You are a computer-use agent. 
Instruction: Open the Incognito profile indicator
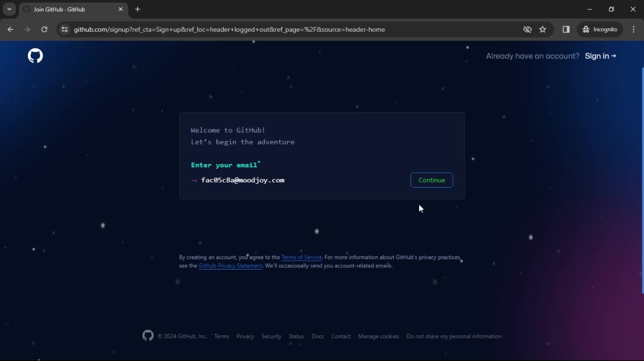click(x=600, y=29)
